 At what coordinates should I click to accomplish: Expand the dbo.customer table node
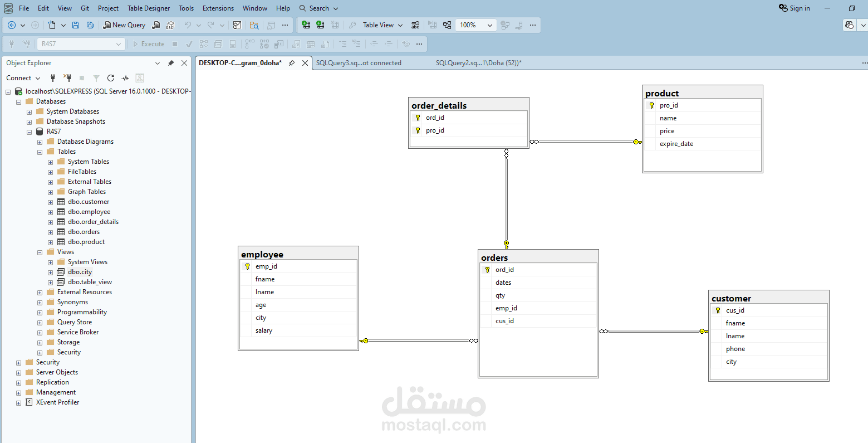51,201
